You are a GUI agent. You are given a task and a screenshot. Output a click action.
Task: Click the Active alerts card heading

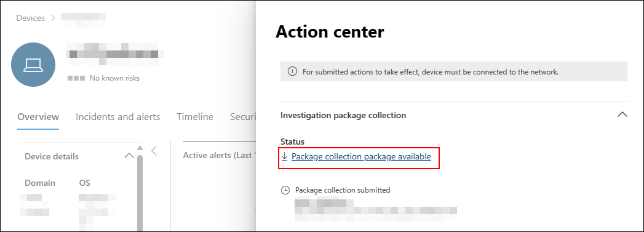coord(220,155)
